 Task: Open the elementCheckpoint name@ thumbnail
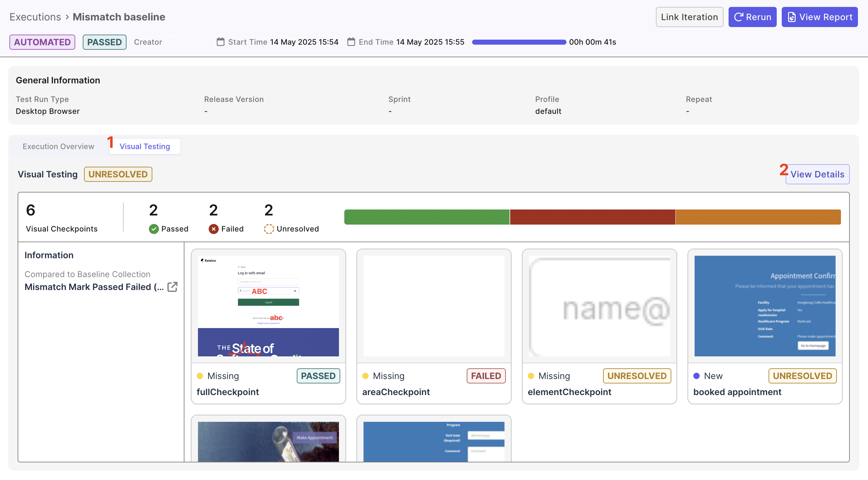coord(599,306)
